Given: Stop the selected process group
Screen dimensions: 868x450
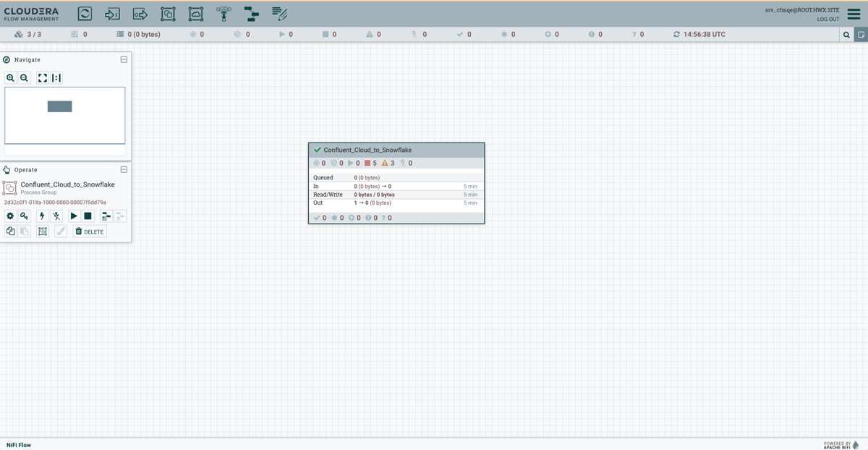Looking at the screenshot, I should [88, 216].
